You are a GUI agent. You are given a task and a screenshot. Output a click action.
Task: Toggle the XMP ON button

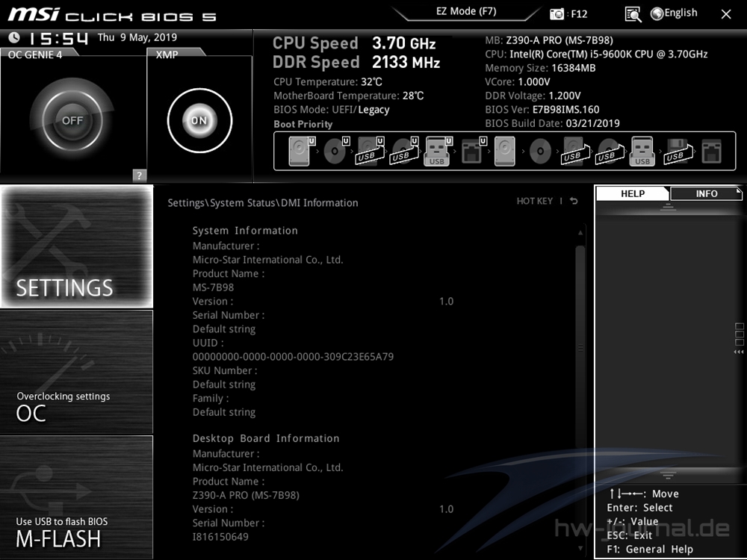click(x=199, y=120)
